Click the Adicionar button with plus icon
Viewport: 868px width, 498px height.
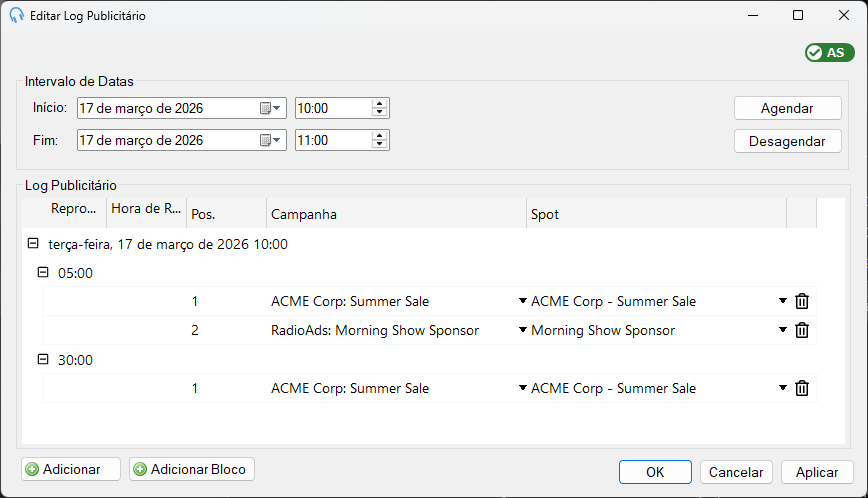(x=71, y=469)
